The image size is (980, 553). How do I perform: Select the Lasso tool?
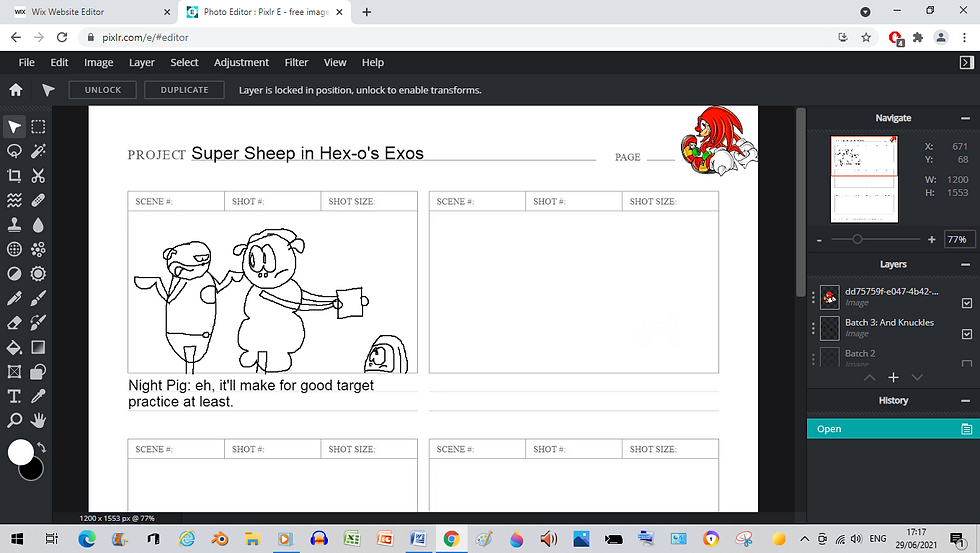coord(14,151)
